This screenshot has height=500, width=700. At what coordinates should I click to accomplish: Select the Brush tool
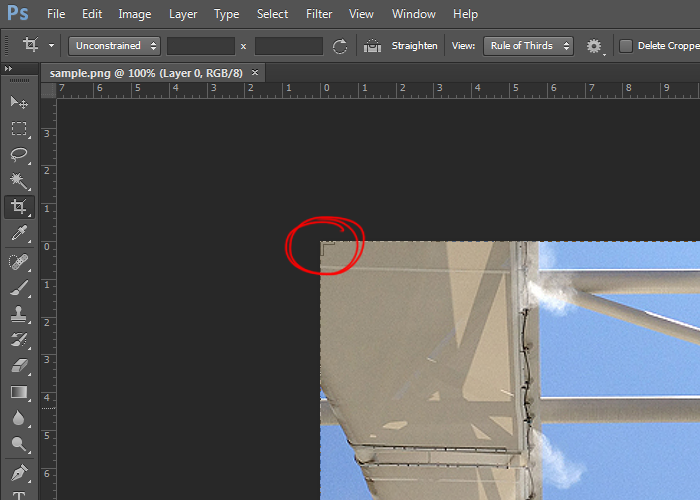click(19, 288)
